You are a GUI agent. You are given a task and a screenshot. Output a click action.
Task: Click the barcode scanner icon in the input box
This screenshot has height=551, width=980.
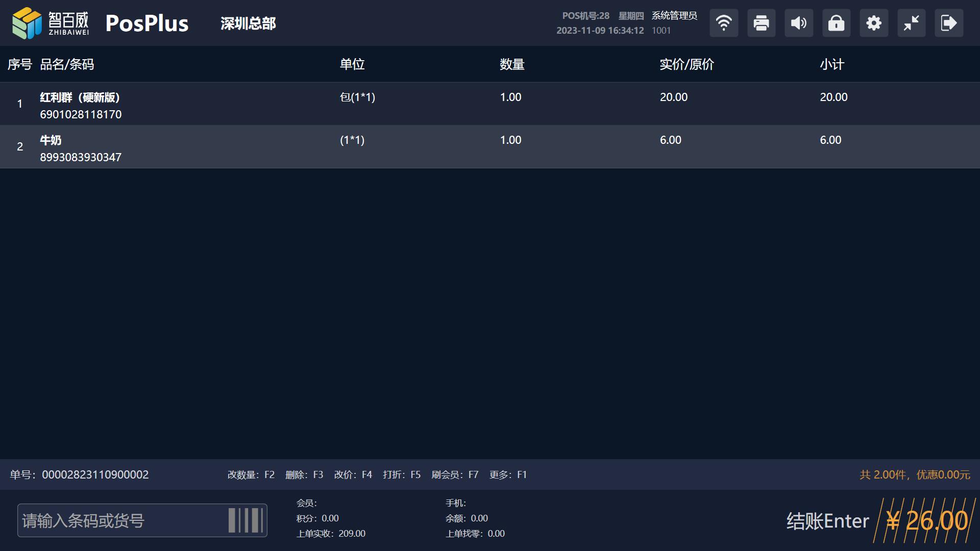click(246, 520)
